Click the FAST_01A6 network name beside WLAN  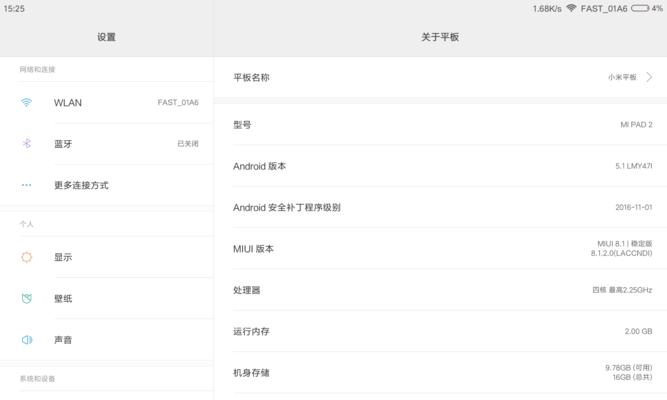[178, 103]
